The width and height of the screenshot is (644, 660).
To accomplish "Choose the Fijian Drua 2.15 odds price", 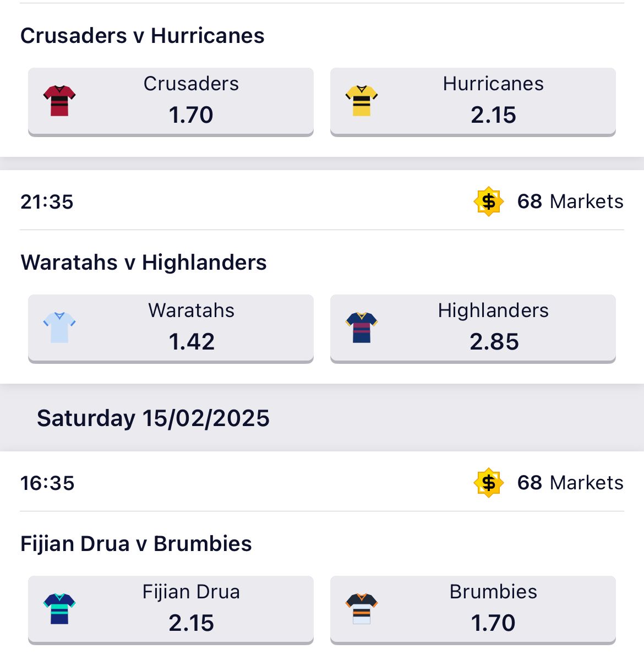I will [x=190, y=609].
